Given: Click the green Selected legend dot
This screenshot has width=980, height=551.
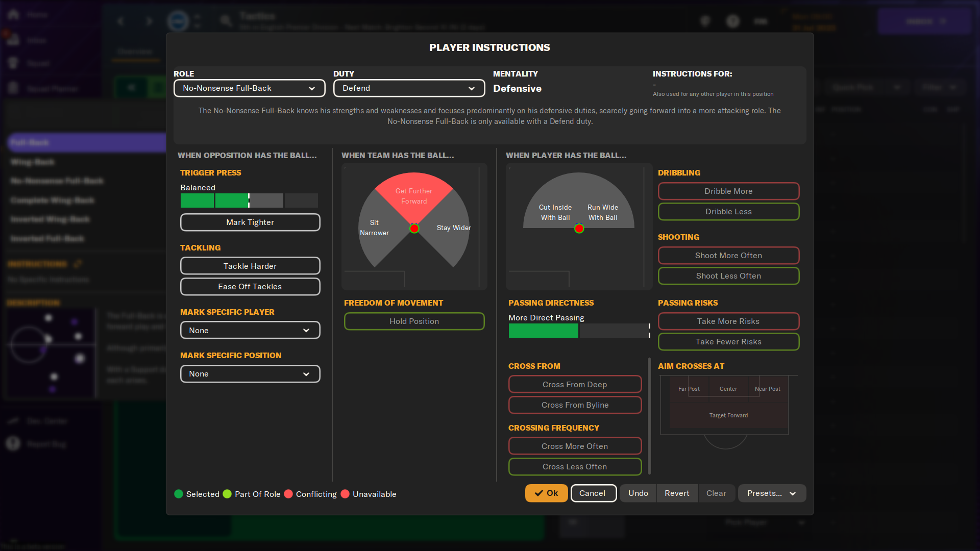Looking at the screenshot, I should point(179,494).
